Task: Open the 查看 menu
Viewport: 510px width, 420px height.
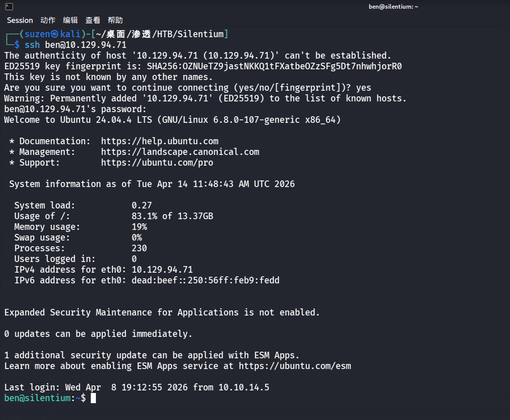Action: (93, 20)
